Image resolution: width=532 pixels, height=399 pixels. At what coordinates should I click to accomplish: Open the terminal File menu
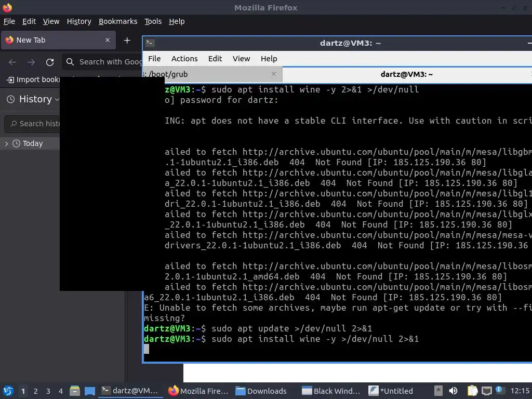pyautogui.click(x=154, y=59)
